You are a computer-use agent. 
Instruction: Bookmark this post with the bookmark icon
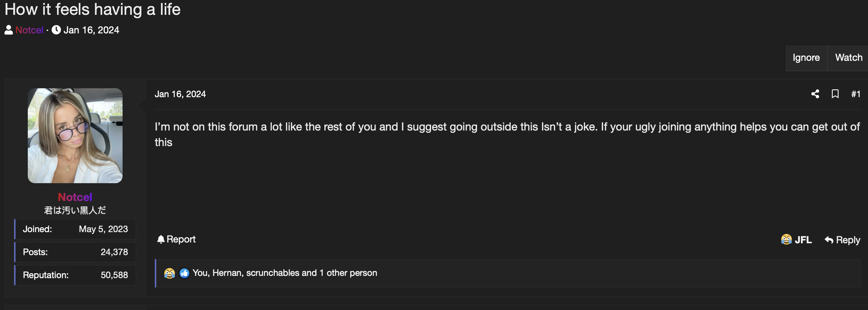pyautogui.click(x=835, y=94)
